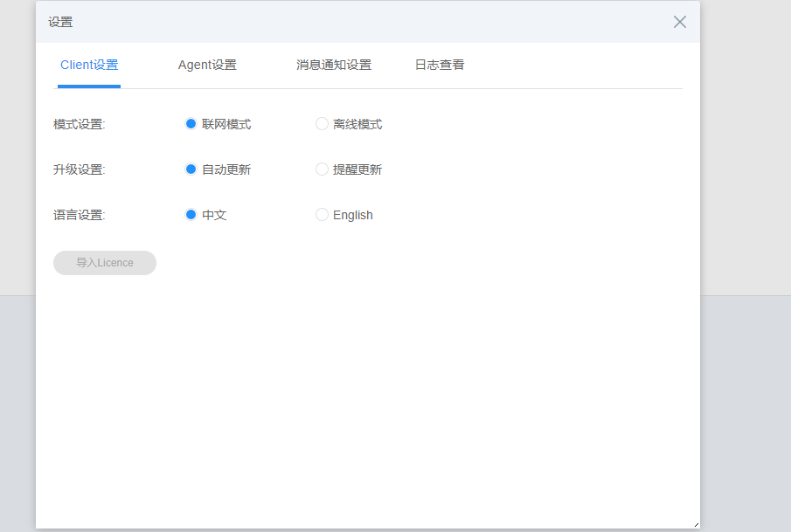Viewport: 791px width, 532px height.
Task: Switch to the Client设置 tab
Action: click(89, 65)
